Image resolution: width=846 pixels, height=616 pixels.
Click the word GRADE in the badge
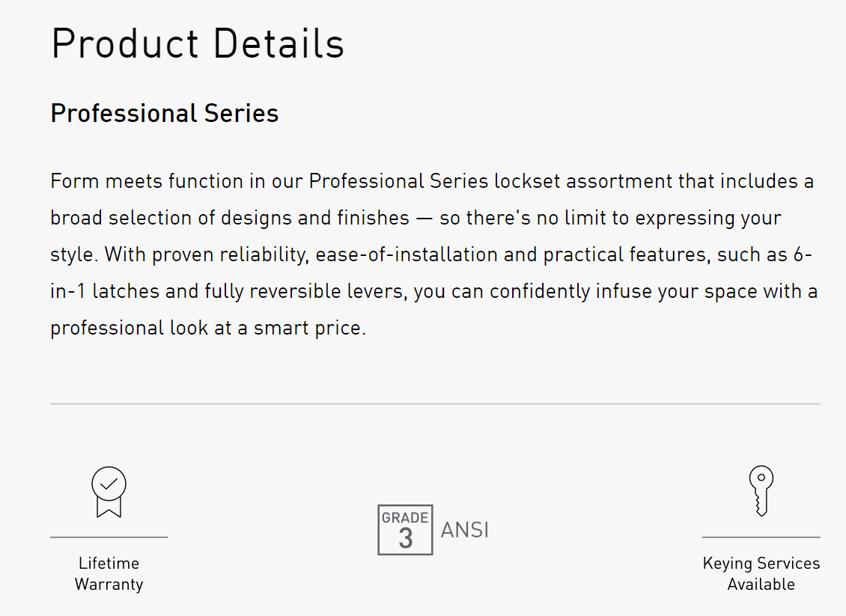(405, 517)
